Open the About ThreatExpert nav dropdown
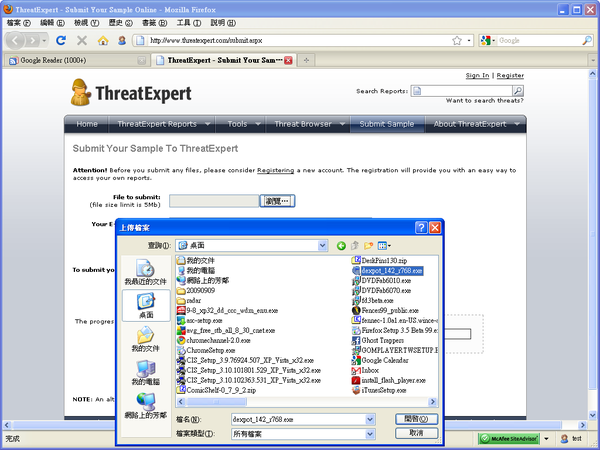Screen dimensions: 600x450 click(x=517, y=124)
